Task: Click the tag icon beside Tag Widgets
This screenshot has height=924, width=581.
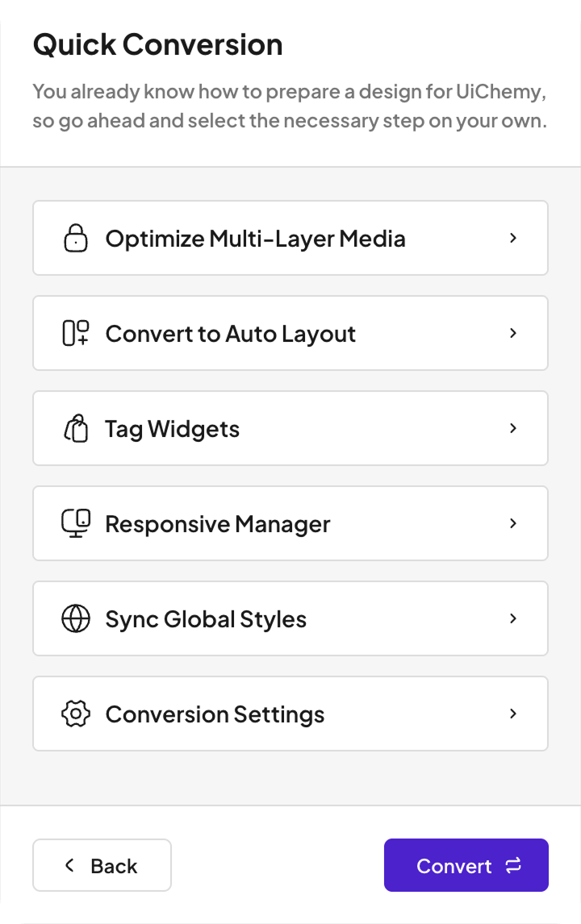Action: [76, 428]
